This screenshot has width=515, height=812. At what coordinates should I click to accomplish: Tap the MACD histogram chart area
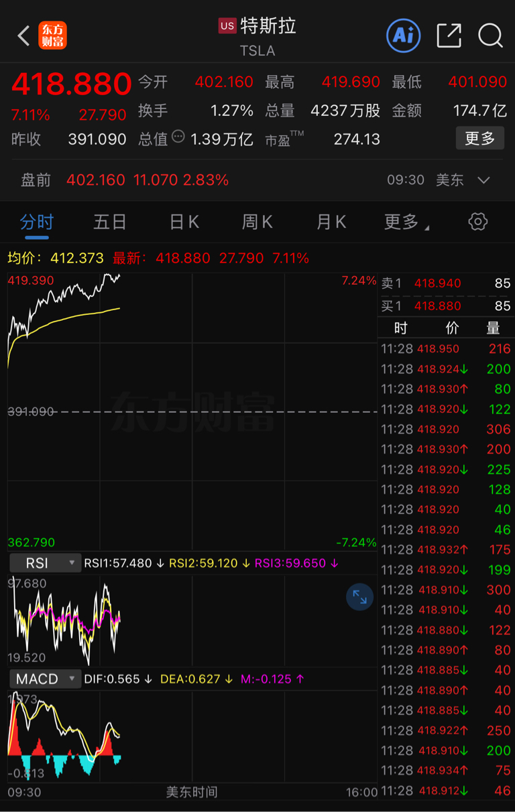click(x=192, y=736)
